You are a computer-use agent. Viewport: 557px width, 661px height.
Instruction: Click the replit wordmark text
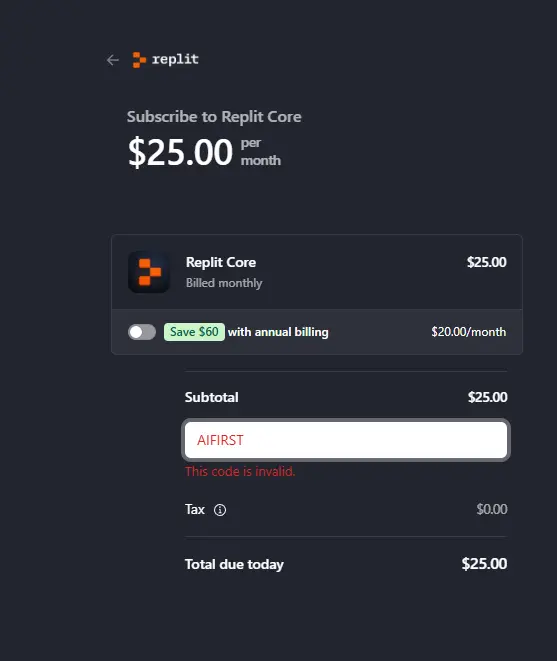[175, 59]
